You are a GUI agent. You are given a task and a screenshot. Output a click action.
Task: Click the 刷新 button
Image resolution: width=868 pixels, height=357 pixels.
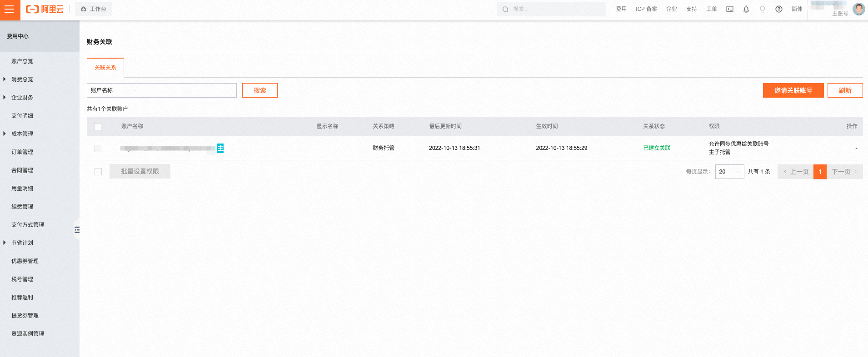click(x=845, y=90)
